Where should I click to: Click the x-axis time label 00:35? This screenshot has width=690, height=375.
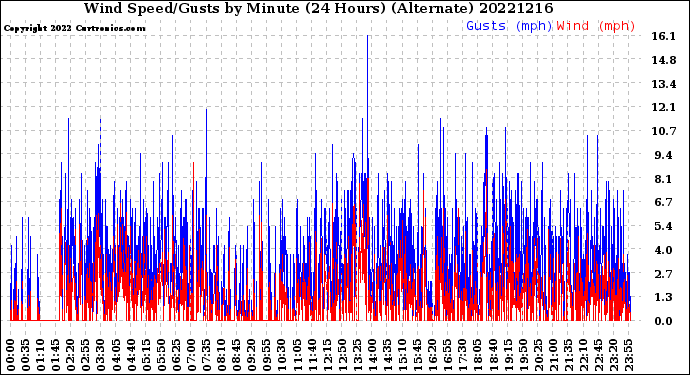coord(26,355)
